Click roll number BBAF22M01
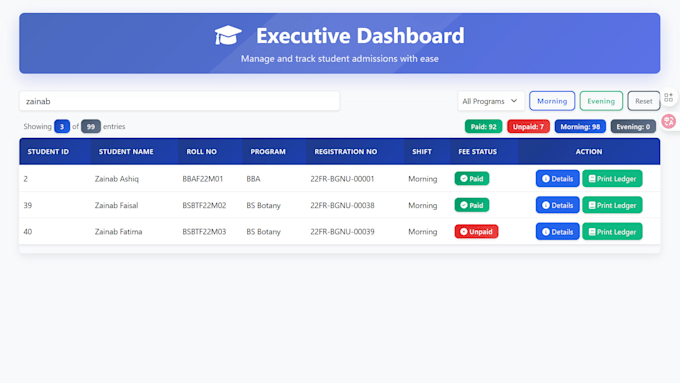Viewport: 680px width, 383px height. pyautogui.click(x=203, y=179)
